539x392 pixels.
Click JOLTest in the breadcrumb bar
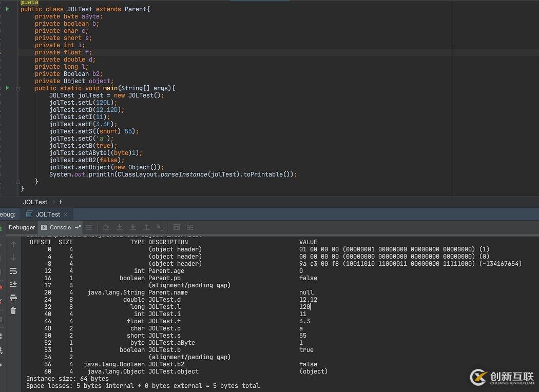pyautogui.click(x=35, y=202)
